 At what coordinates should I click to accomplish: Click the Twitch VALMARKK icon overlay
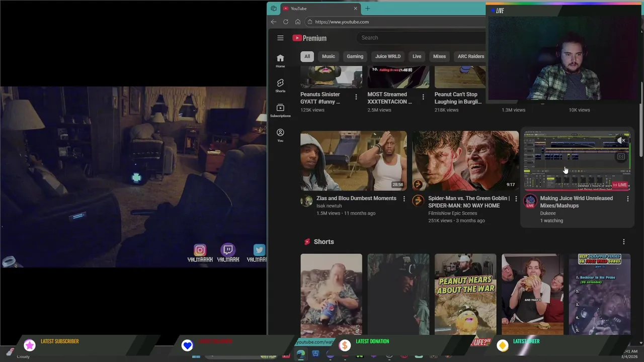(228, 250)
